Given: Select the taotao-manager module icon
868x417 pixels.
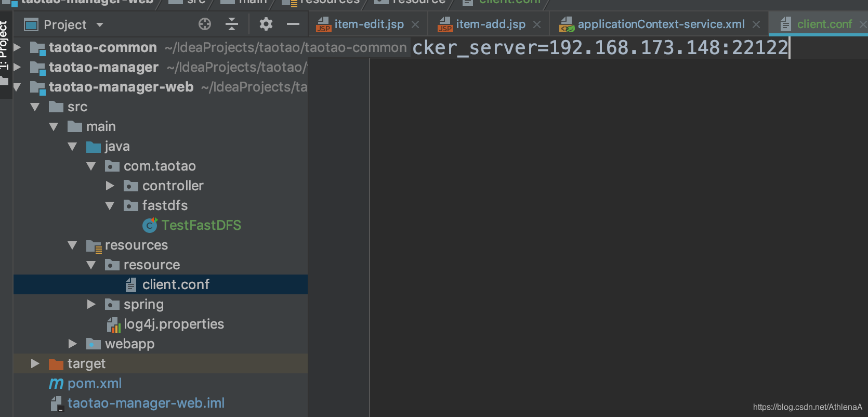Looking at the screenshot, I should [37, 68].
